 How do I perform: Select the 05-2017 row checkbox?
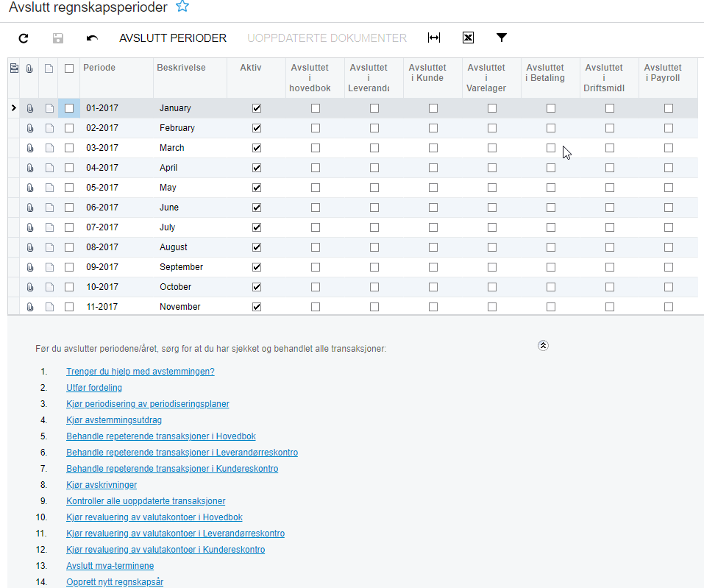click(69, 188)
